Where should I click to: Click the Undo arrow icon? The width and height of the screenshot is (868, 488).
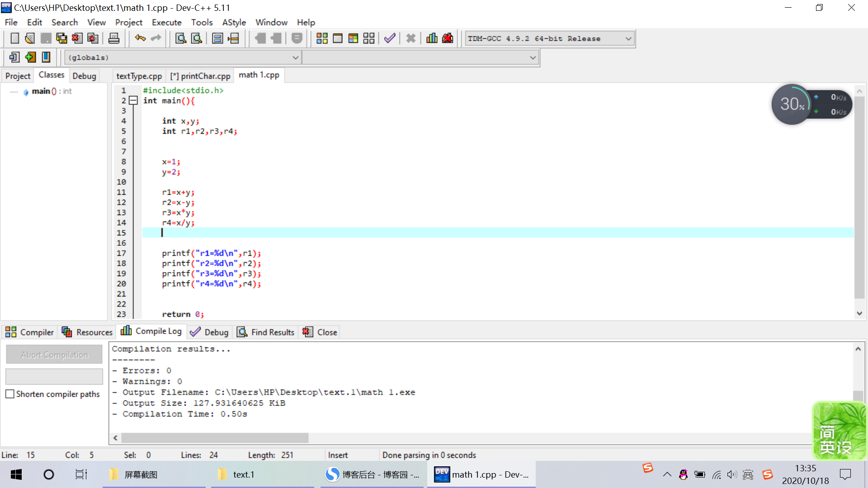point(140,38)
